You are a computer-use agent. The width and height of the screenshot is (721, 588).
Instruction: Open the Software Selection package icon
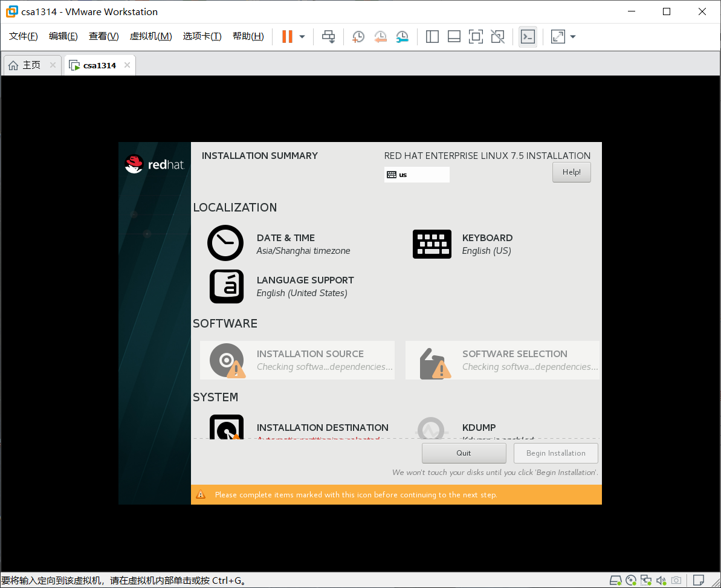click(435, 363)
